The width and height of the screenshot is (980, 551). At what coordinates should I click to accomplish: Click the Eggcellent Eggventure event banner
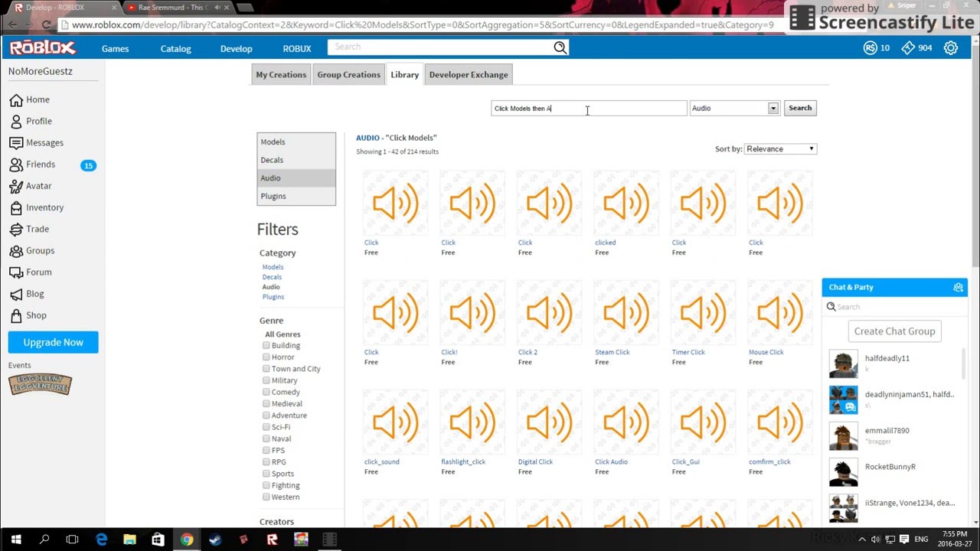[40, 384]
